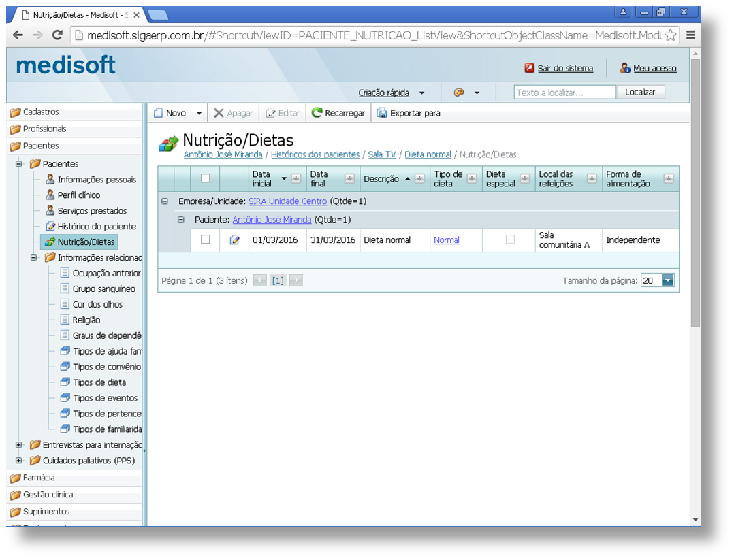
Task: Click the Tipos de dieta tree icon
Action: [x=65, y=382]
